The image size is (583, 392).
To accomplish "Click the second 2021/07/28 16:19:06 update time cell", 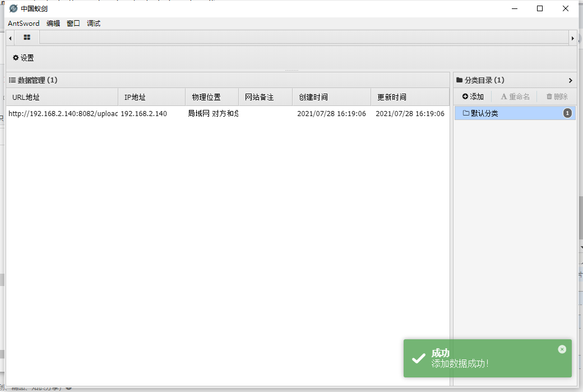I will pyautogui.click(x=410, y=113).
